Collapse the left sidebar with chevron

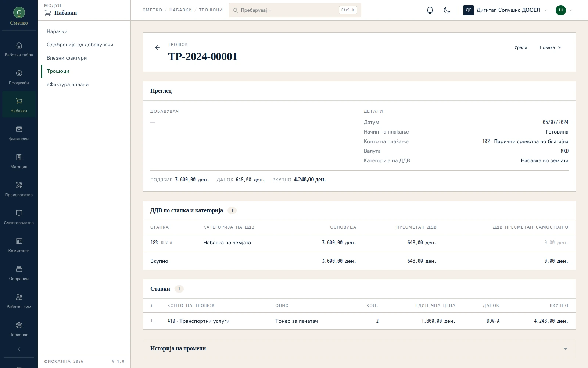(19, 349)
